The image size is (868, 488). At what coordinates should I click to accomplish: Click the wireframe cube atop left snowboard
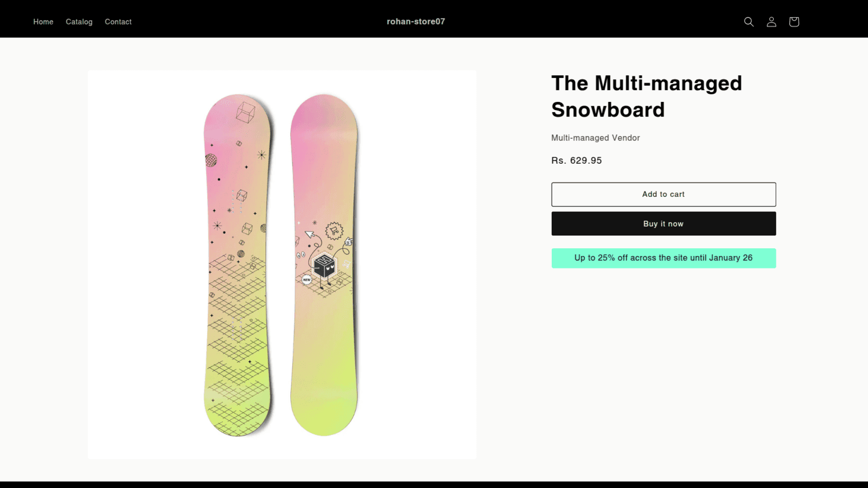coord(245,112)
